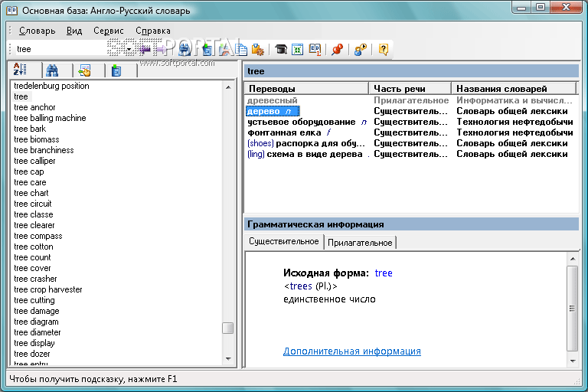Open the Сервис menu
This screenshot has height=392, width=588.
tap(109, 31)
